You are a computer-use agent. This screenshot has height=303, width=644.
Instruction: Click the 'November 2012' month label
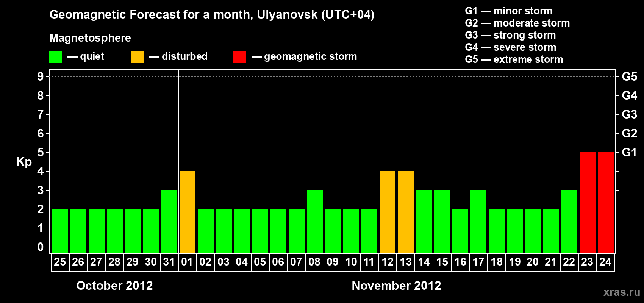[x=396, y=286]
